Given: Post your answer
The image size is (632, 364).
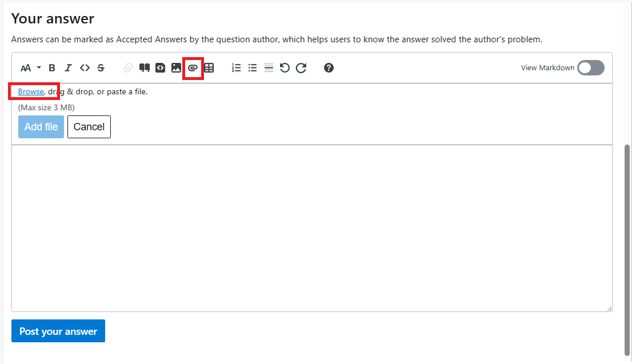Looking at the screenshot, I should coord(58,331).
